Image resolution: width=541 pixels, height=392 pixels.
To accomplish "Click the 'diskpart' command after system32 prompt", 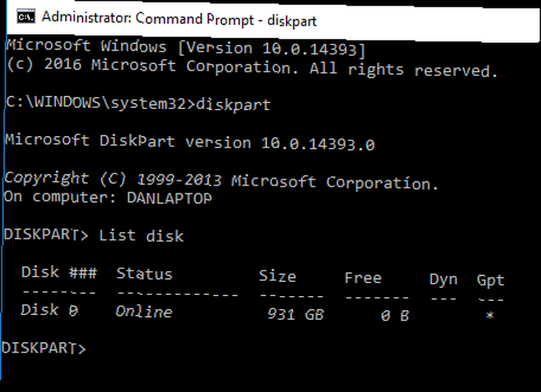I will [x=233, y=104].
